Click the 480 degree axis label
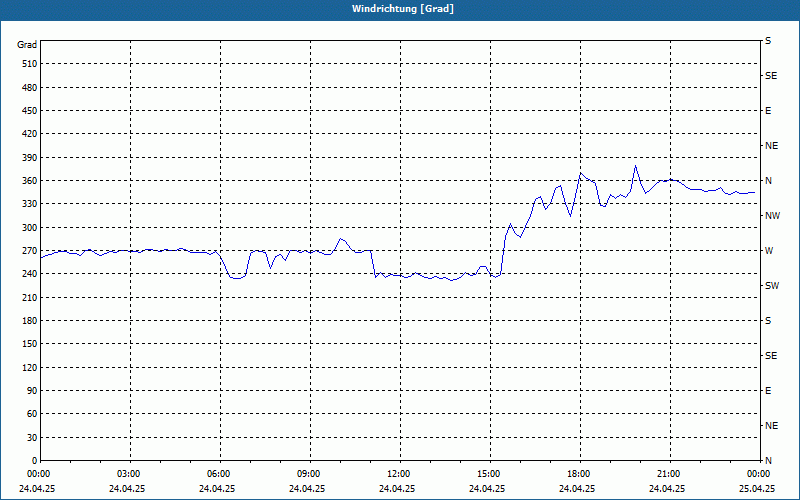This screenshot has height=500, width=800. click(x=30, y=88)
